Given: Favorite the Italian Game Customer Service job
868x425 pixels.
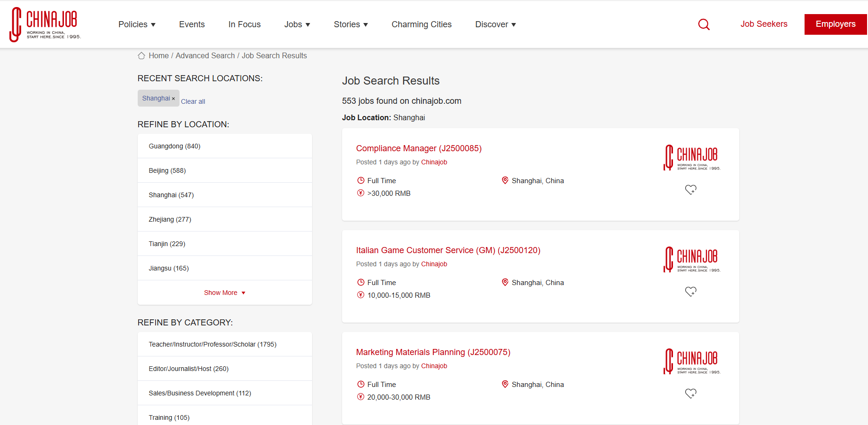Looking at the screenshot, I should pos(690,292).
